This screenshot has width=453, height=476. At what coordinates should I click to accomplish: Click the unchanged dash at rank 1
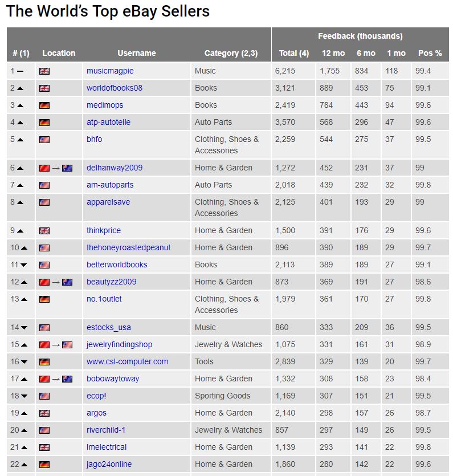(20, 71)
